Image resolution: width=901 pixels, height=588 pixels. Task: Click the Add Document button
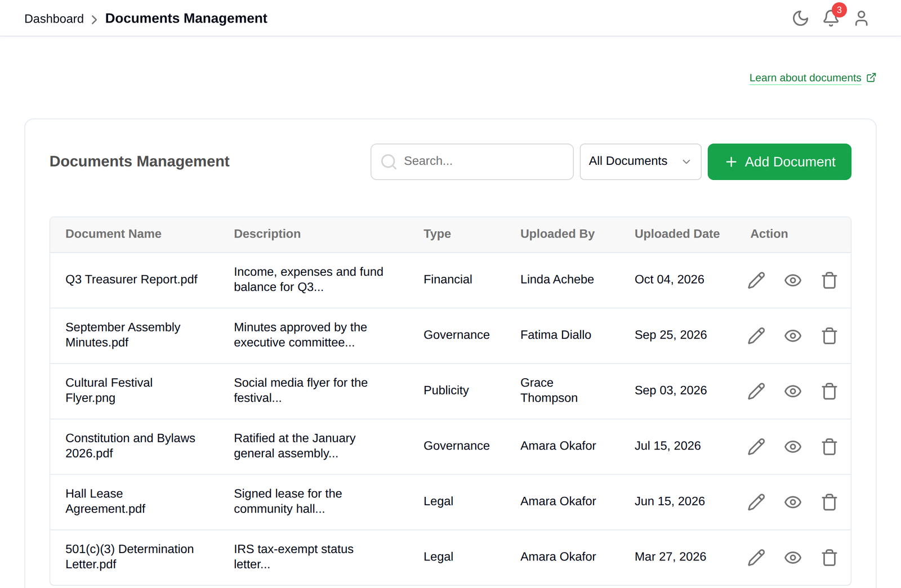point(779,161)
